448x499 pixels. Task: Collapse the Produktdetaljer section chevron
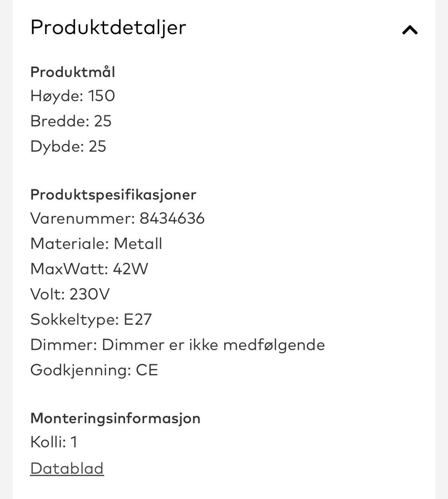[x=410, y=30]
